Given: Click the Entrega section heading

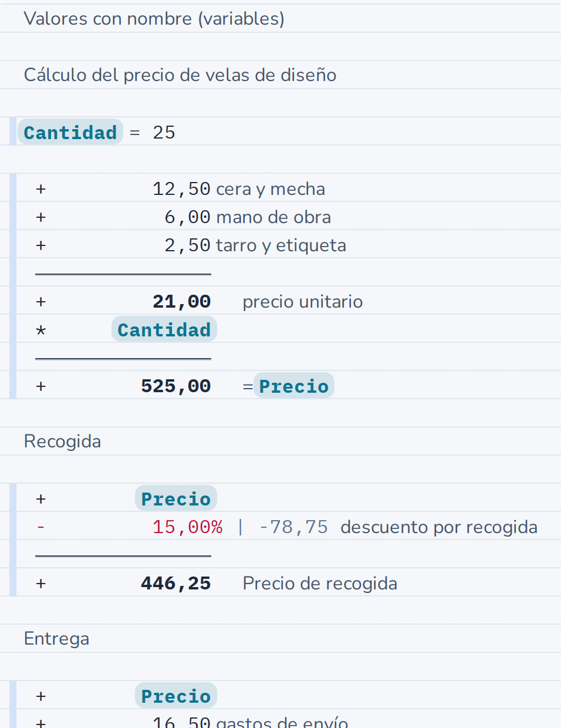Looking at the screenshot, I should click(x=56, y=638).
